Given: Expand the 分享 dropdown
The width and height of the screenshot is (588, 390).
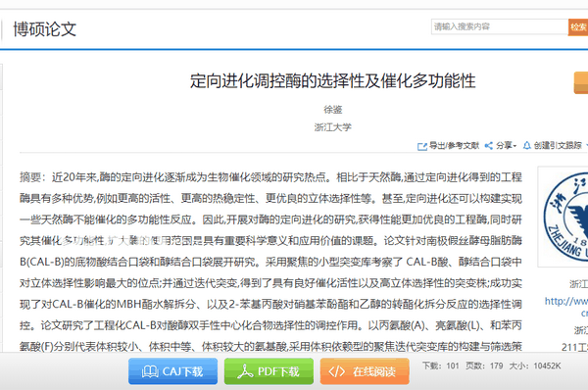Looking at the screenshot, I should click(x=506, y=145).
